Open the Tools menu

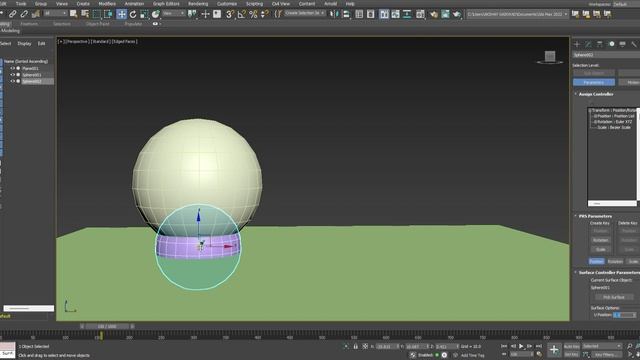pos(21,4)
